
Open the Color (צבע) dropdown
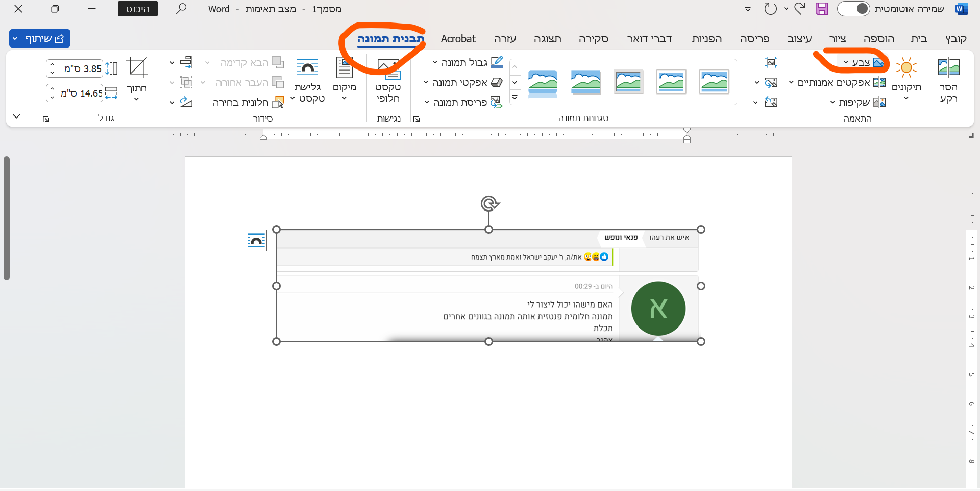(863, 62)
